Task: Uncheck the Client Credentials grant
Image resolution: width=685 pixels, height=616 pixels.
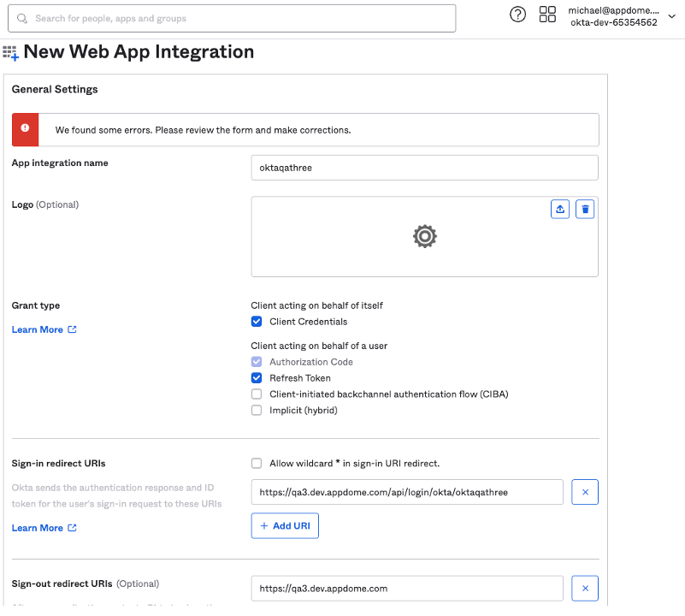Action: 256,321
